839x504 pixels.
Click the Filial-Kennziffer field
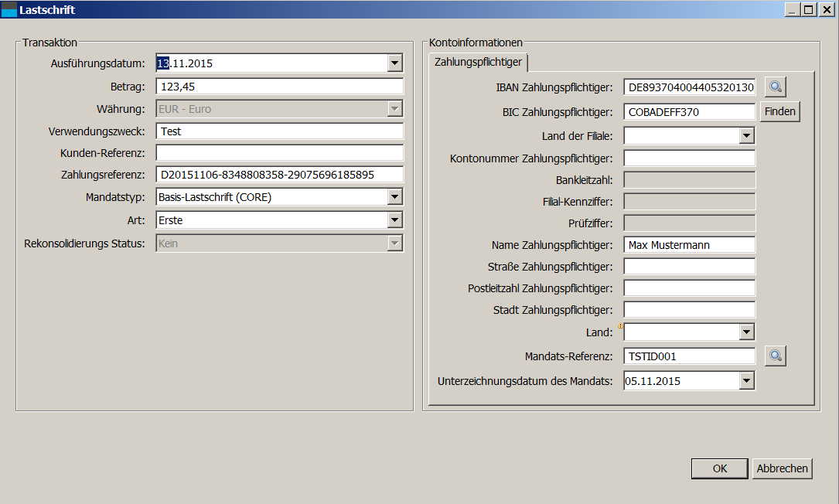(x=689, y=202)
